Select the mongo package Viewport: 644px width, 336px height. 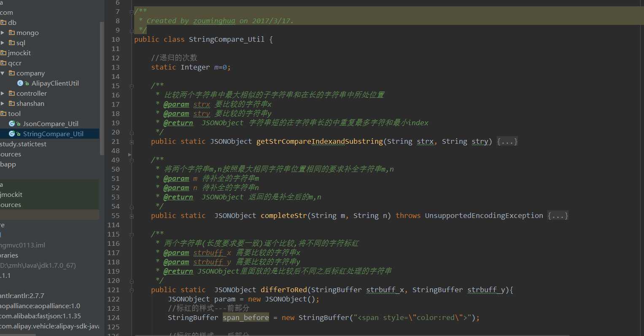pyautogui.click(x=27, y=32)
